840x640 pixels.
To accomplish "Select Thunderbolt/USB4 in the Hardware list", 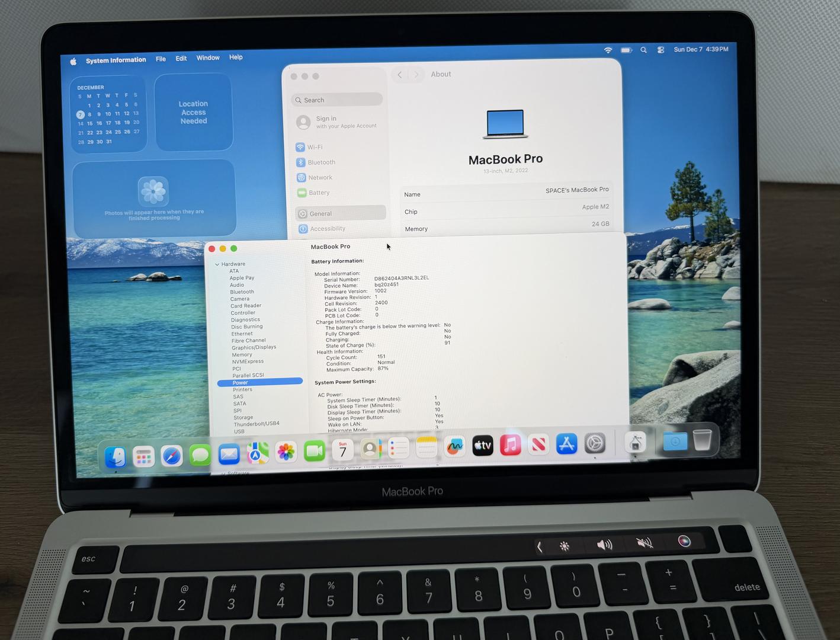I will click(x=257, y=424).
